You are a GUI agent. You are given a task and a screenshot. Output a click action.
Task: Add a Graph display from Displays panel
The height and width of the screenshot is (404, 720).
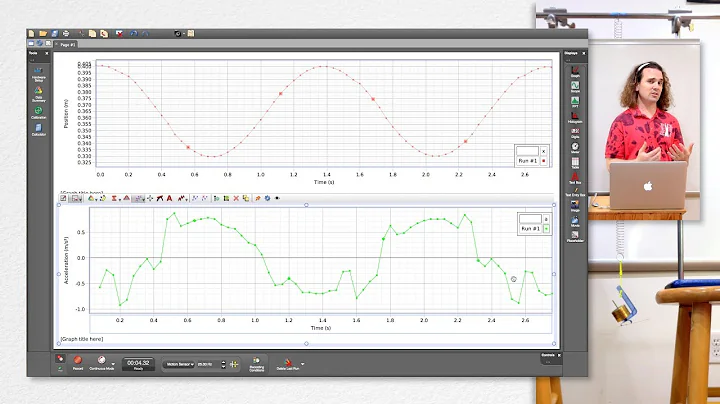[x=575, y=72]
